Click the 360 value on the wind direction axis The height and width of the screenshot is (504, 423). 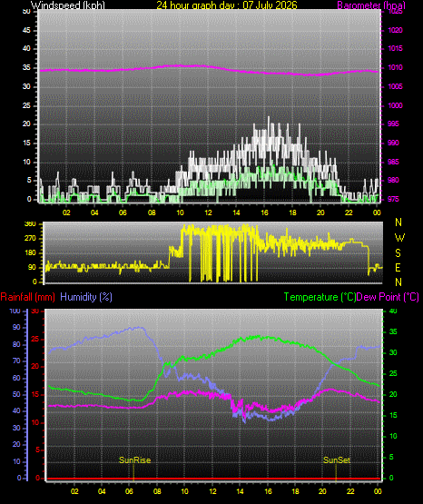(30, 224)
